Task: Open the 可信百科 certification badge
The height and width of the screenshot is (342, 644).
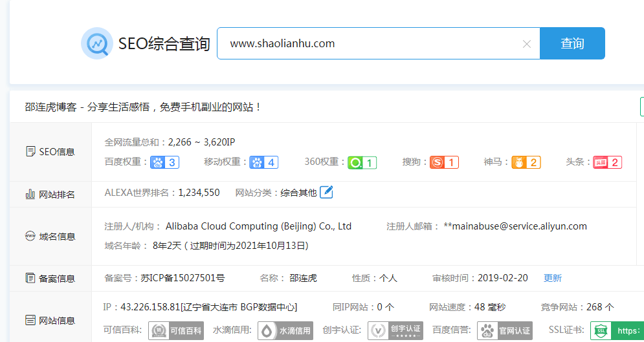Action: pos(176,330)
